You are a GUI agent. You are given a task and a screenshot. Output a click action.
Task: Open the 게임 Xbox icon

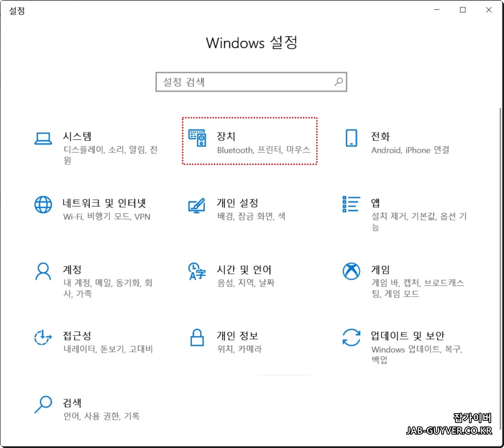[351, 271]
